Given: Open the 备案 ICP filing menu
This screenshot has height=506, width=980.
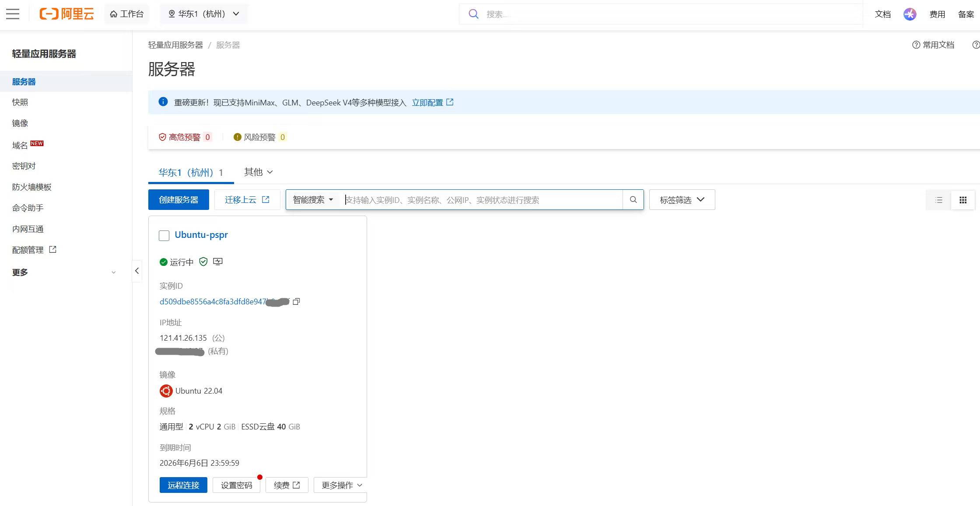Looking at the screenshot, I should [x=966, y=14].
